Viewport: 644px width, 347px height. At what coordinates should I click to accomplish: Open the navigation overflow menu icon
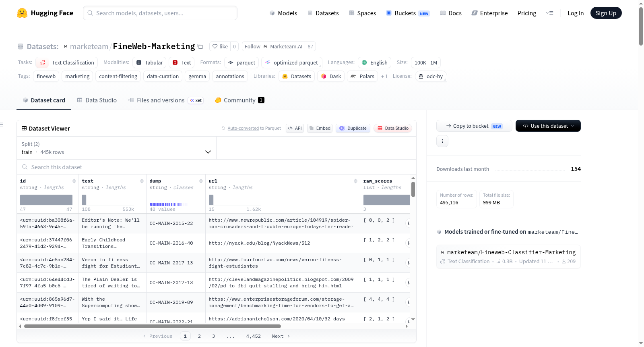coord(549,13)
